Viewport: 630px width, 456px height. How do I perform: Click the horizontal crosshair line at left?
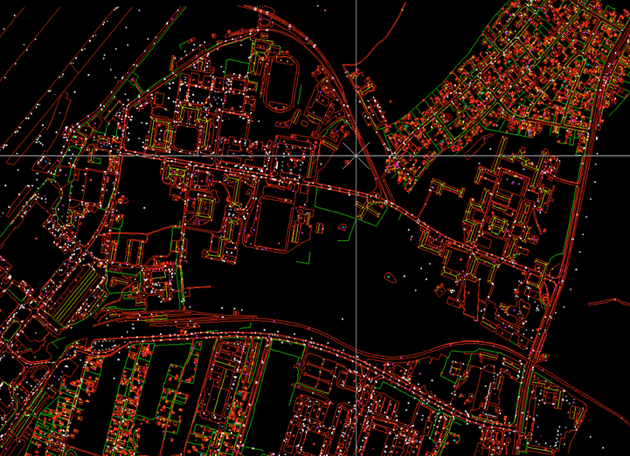pos(60,156)
